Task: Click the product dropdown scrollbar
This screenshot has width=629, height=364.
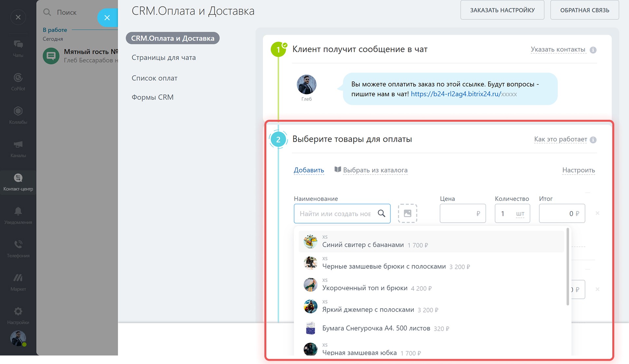Action: [567, 267]
